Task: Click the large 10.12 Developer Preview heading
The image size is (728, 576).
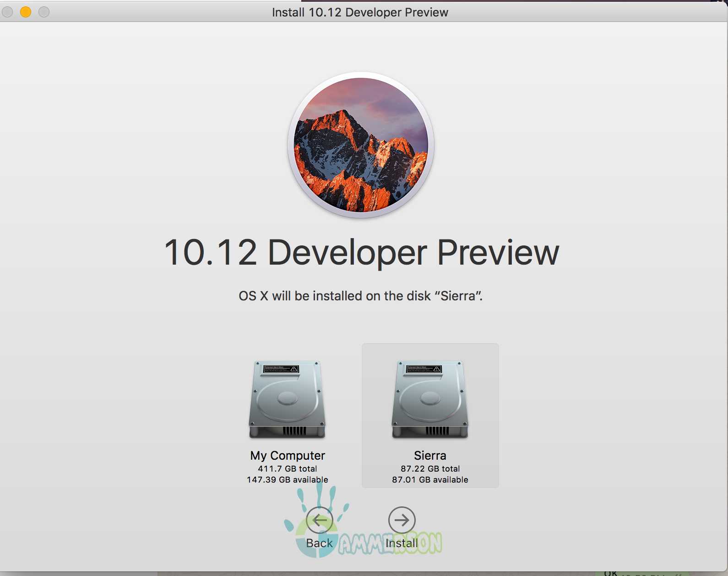Action: 361,252
